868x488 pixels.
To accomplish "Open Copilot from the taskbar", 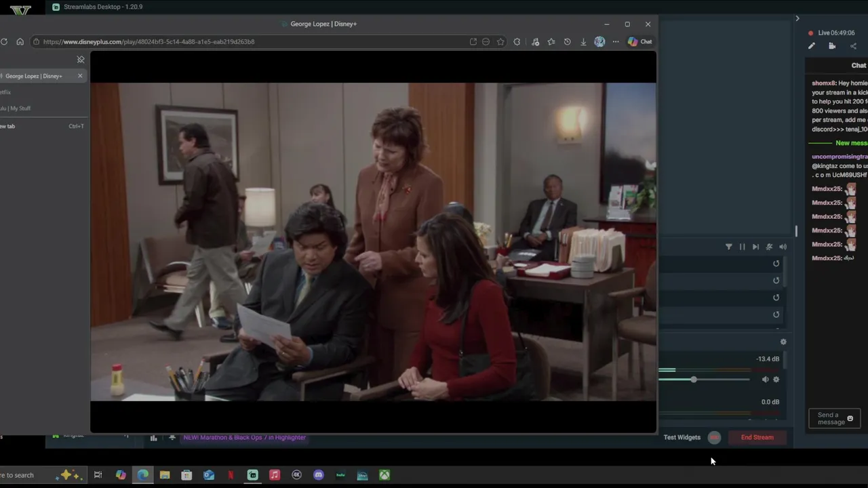I will point(121,475).
